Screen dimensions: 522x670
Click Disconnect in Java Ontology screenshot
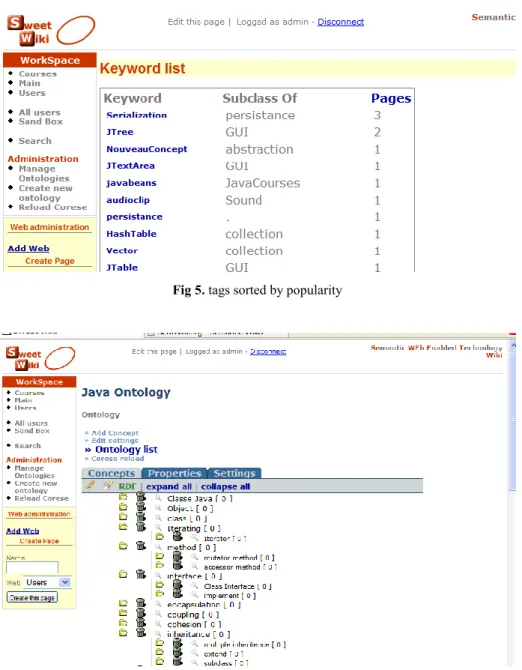click(x=268, y=351)
